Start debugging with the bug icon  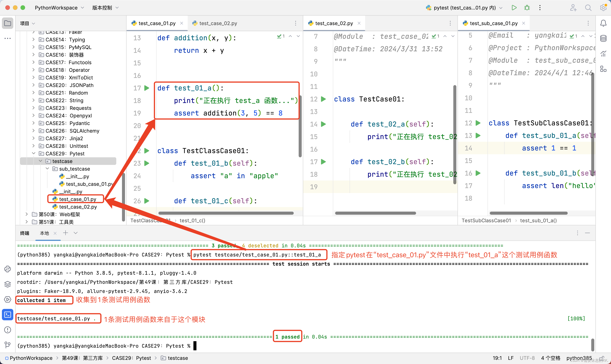pyautogui.click(x=527, y=8)
